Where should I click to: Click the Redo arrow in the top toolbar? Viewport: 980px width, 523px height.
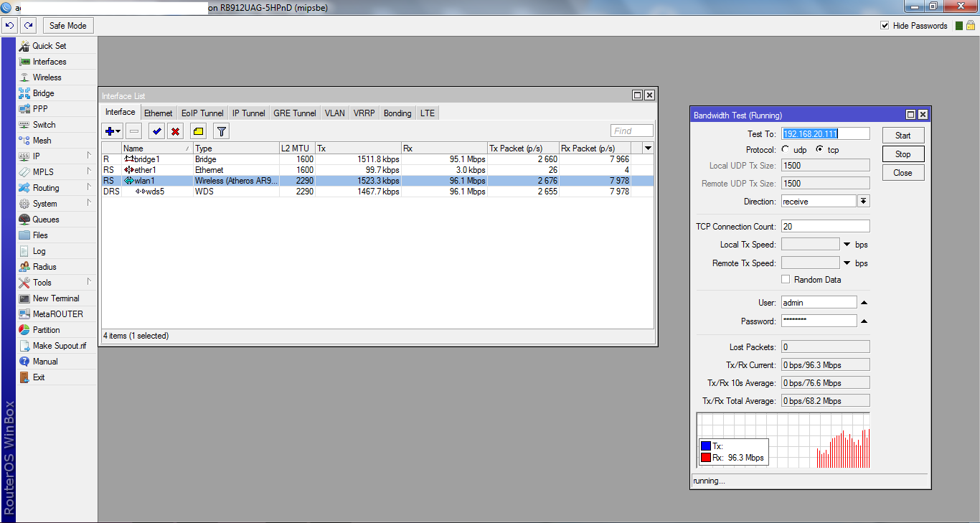[x=29, y=25]
